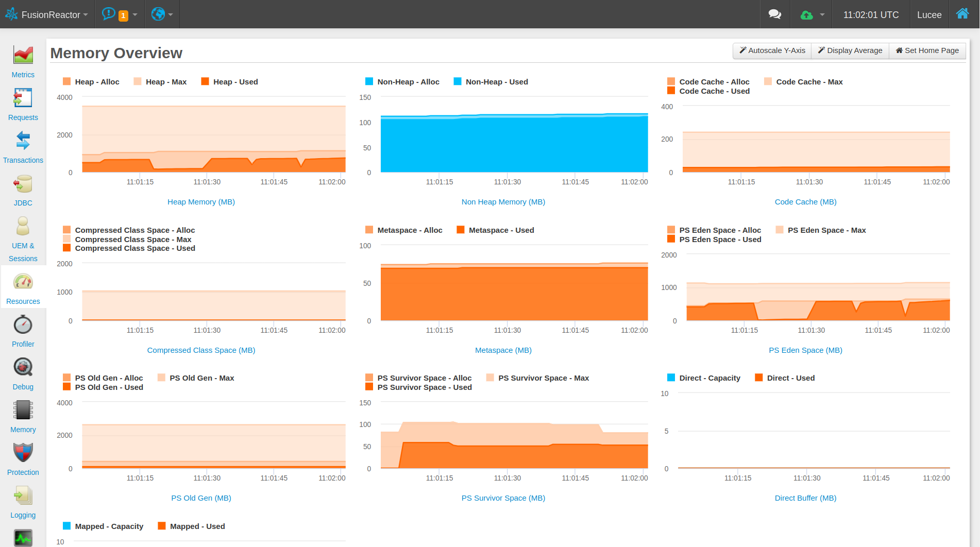The image size is (980, 547).
Task: Click inside the Metaspace chart area
Action: 514,283
